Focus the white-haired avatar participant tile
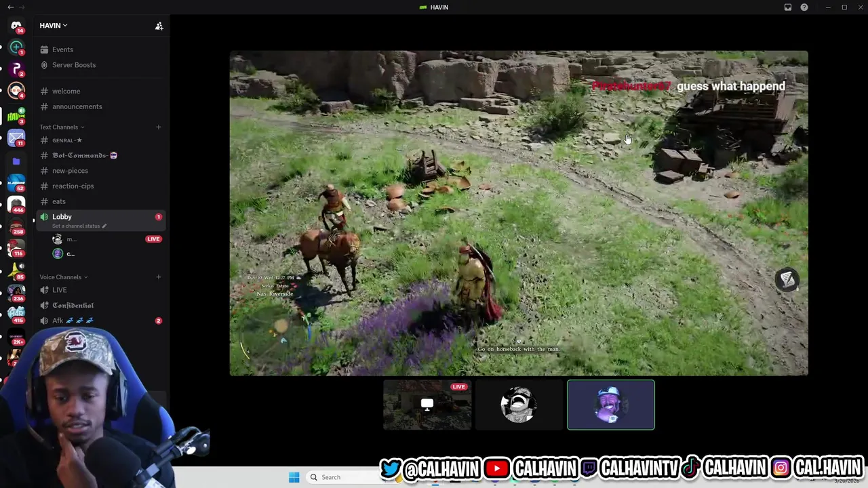The height and width of the screenshot is (488, 868). pyautogui.click(x=519, y=405)
